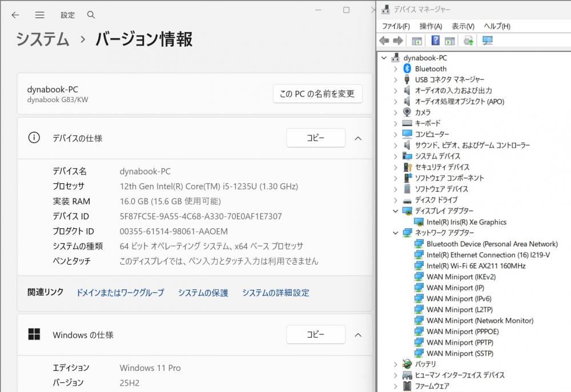The width and height of the screenshot is (571, 392).
Task: Open the File (ファイル) menu
Action: pos(396,26)
